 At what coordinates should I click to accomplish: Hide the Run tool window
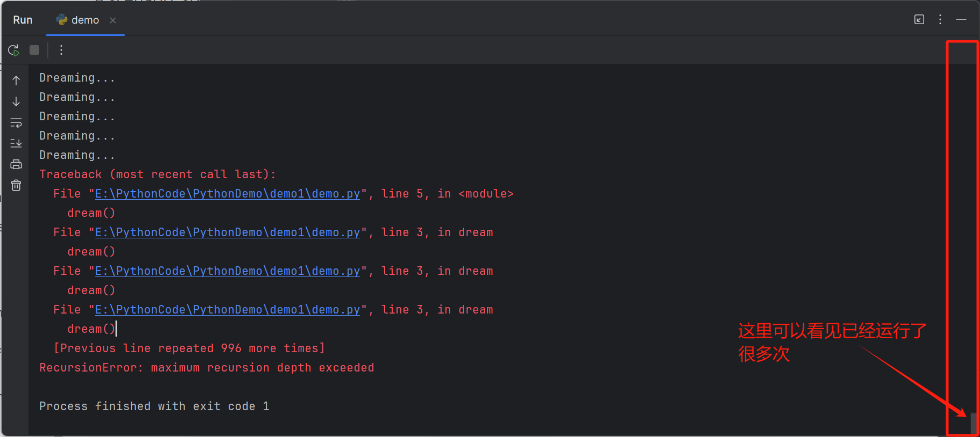coord(961,20)
